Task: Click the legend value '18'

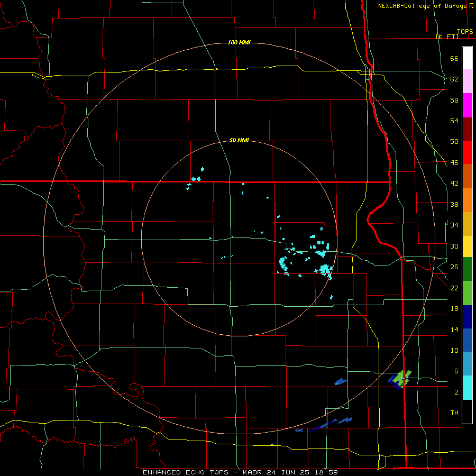Action: pos(454,309)
